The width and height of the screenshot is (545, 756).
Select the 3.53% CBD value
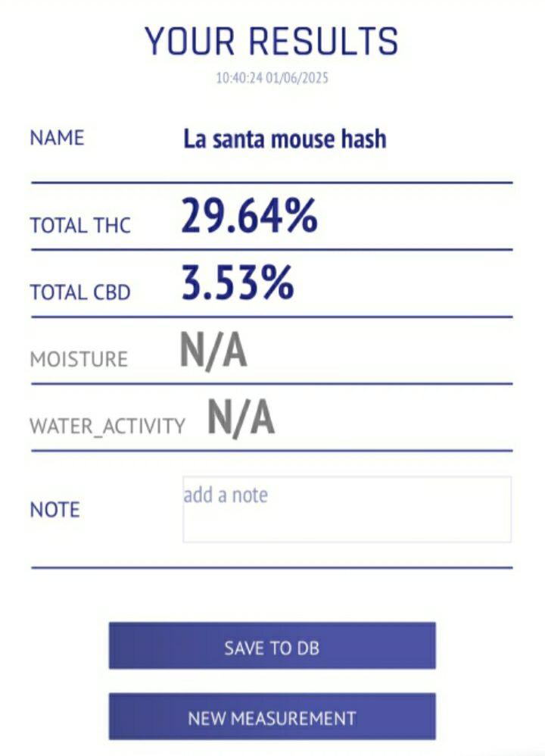coord(238,283)
